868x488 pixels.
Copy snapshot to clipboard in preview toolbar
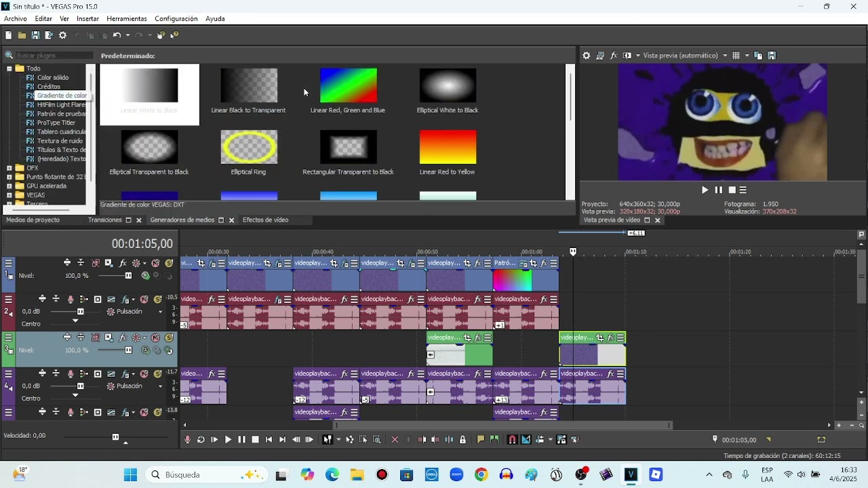coord(758,56)
